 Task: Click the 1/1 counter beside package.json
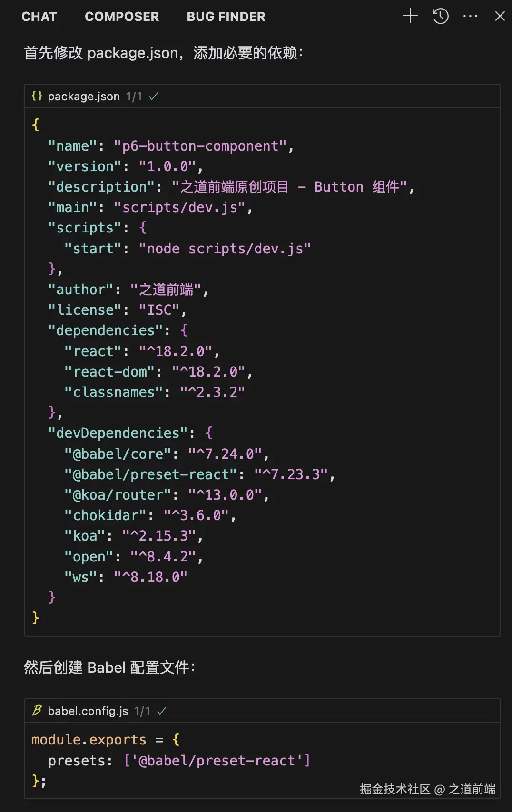click(x=134, y=97)
